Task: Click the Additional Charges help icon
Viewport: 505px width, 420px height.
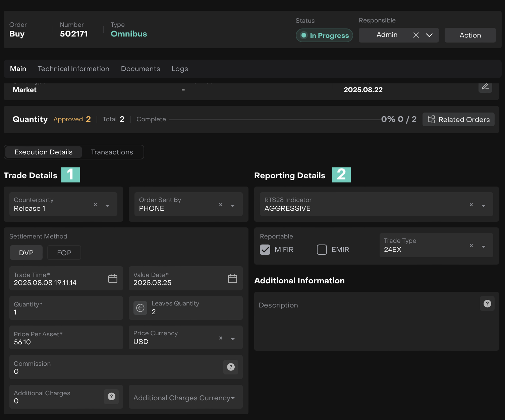Action: coord(111,397)
